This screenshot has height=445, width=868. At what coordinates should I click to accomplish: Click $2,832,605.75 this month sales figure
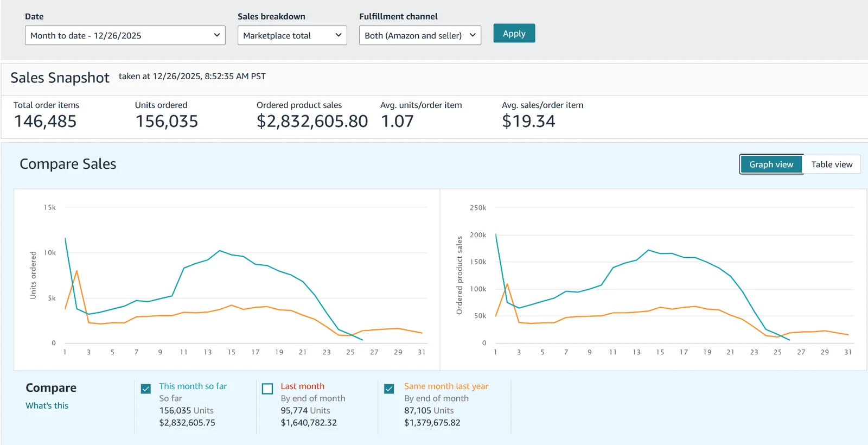187,422
